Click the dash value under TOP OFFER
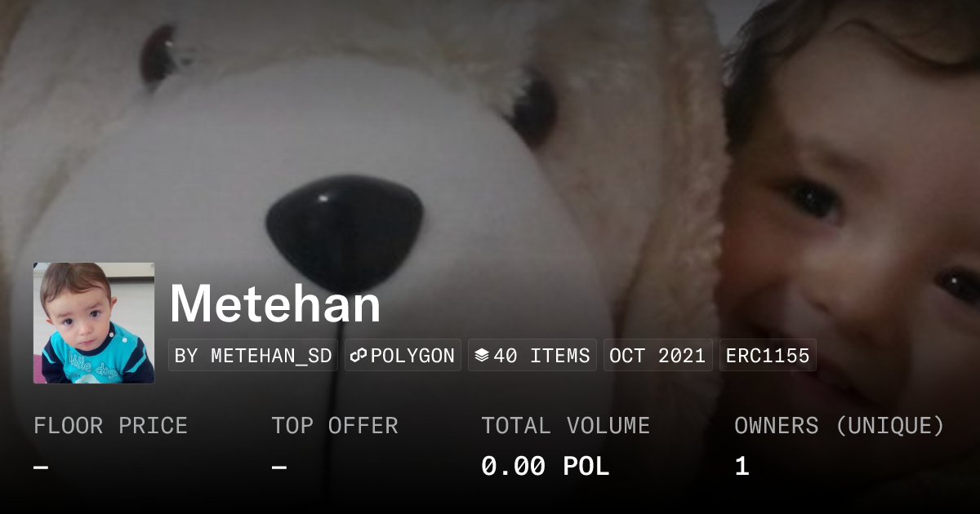Image resolution: width=980 pixels, height=514 pixels. [x=279, y=467]
